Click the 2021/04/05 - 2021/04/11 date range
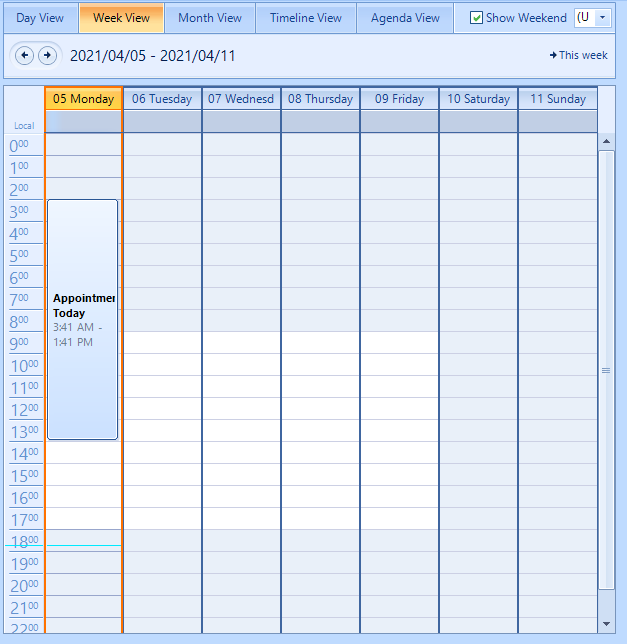This screenshot has height=644, width=627. 153,56
